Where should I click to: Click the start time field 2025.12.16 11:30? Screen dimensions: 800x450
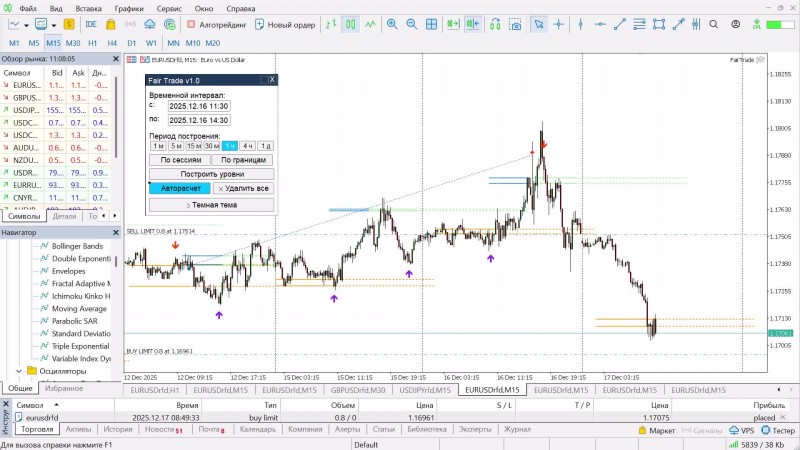tap(199, 106)
